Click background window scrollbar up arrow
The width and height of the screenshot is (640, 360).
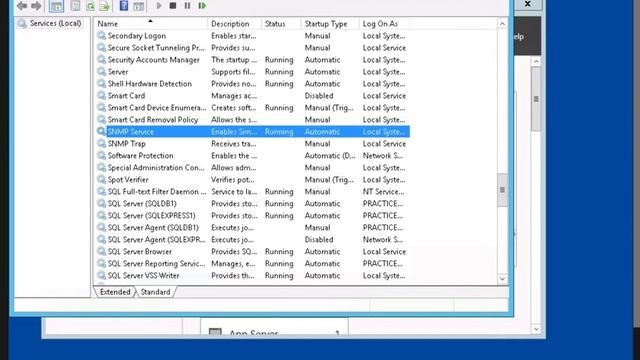[536, 61]
